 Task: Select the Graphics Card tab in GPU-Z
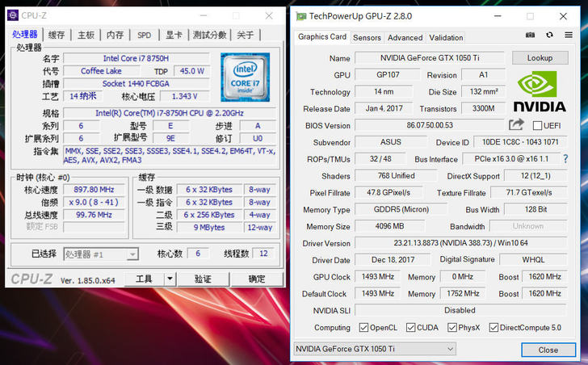322,36
